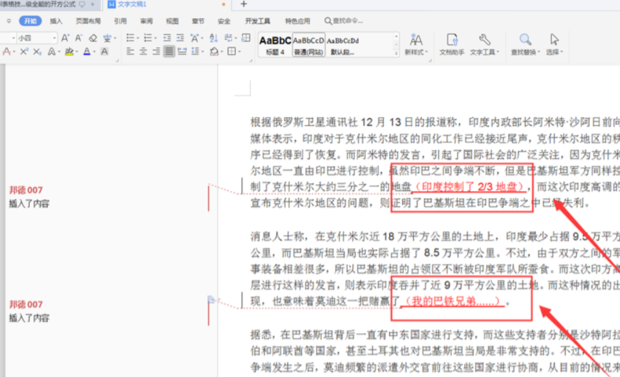Open the Text Tools (文字工具) dropdown

pos(484,44)
